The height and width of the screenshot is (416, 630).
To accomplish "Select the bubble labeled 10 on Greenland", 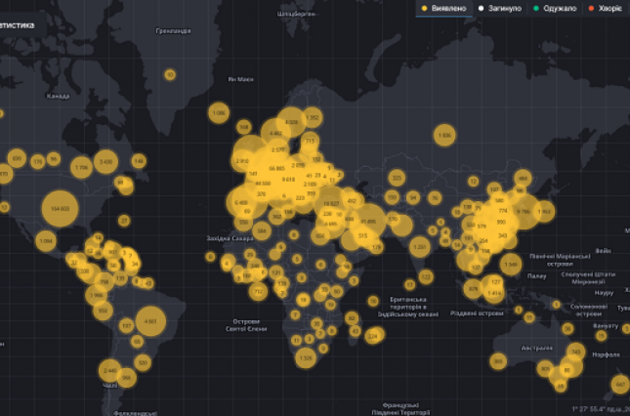I will coord(170,74).
